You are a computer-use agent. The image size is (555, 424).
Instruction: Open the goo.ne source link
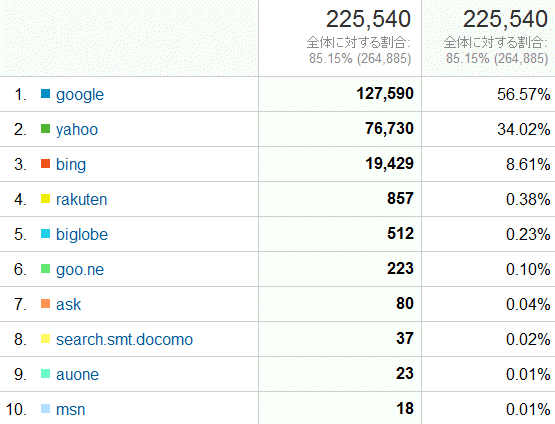point(80,270)
